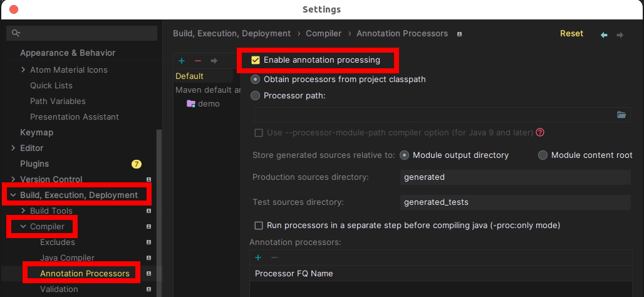Click the settings search magnifier icon
Screen dimensions: 644x297
click(16, 33)
